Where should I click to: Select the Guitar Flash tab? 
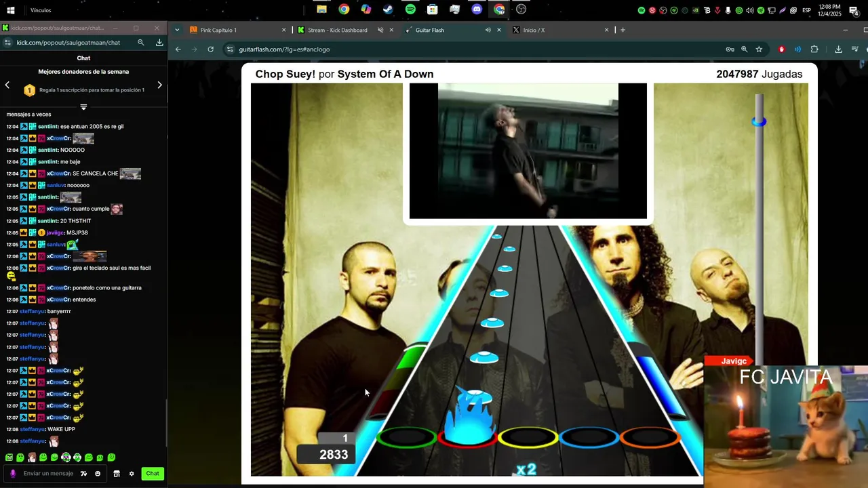coord(453,30)
